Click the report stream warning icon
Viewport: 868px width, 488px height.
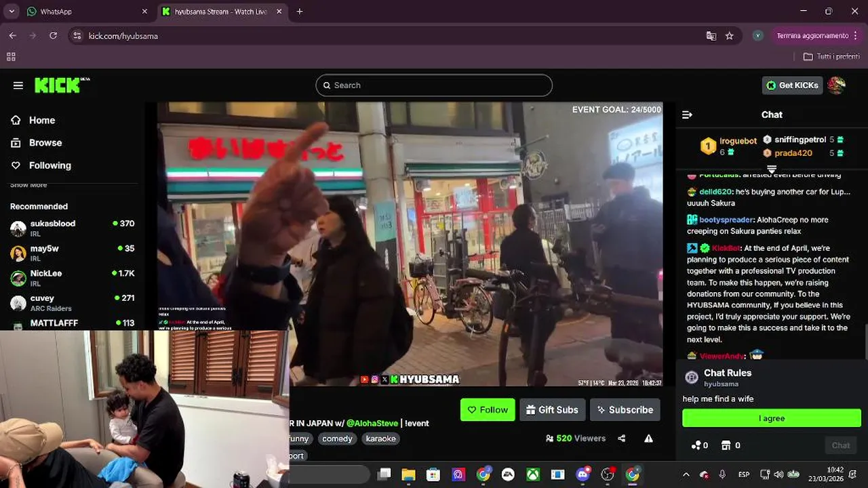(x=648, y=439)
